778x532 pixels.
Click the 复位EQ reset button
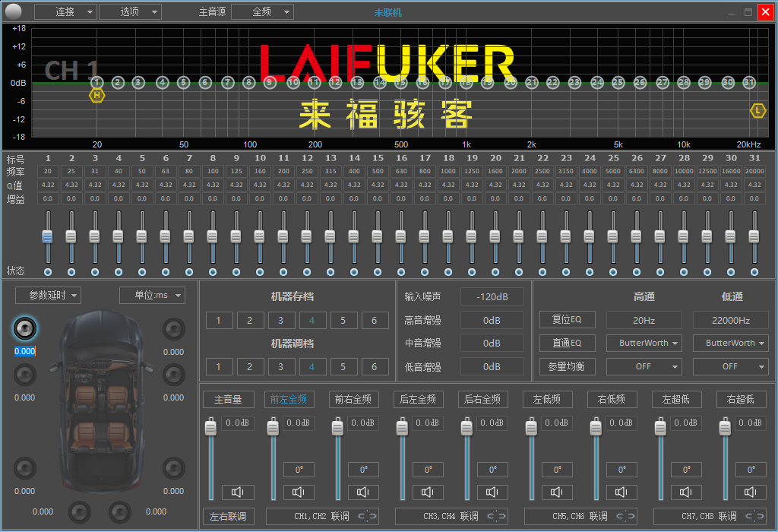click(x=567, y=320)
